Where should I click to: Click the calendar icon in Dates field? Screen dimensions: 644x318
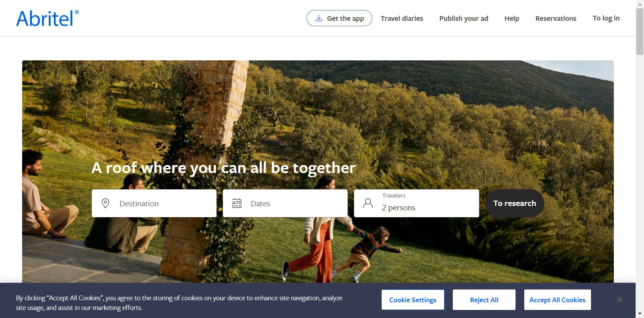(x=237, y=203)
